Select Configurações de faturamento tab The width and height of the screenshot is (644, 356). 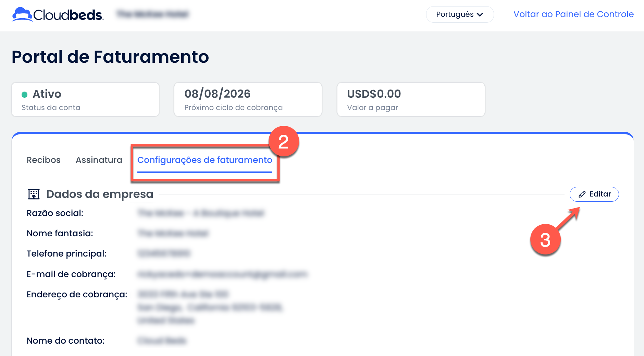click(205, 160)
